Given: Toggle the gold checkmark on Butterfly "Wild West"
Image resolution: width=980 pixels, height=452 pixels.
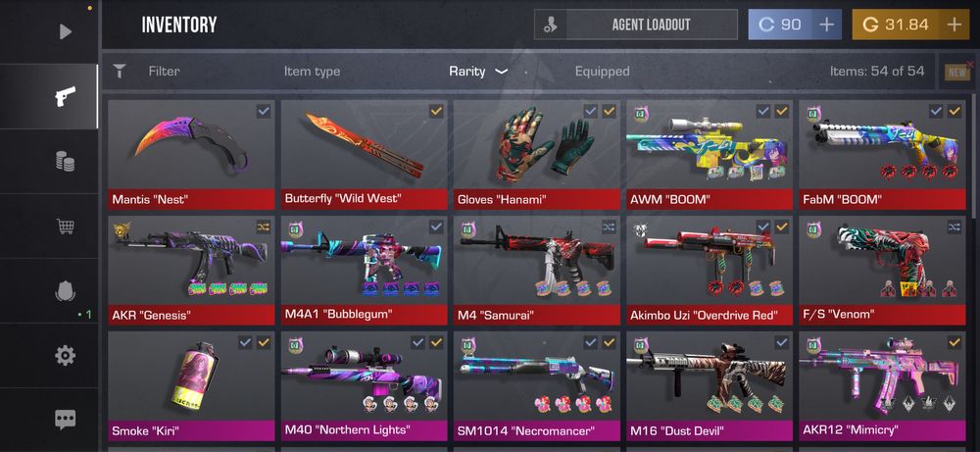Looking at the screenshot, I should coord(436,111).
